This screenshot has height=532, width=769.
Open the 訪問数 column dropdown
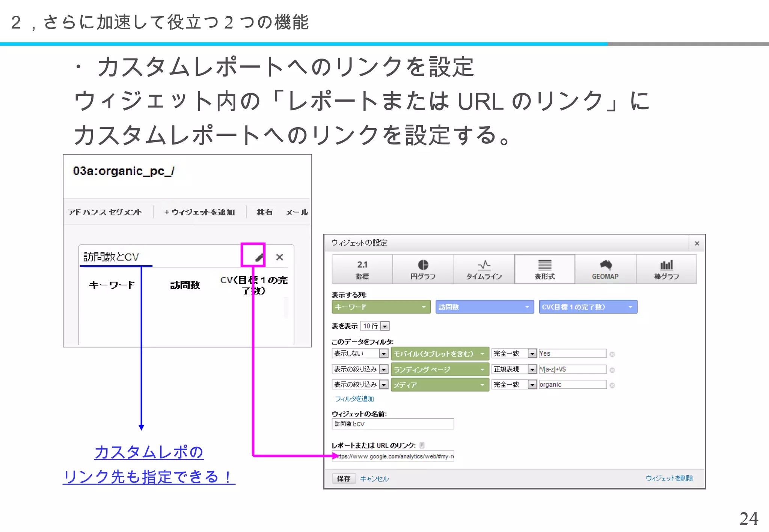coord(485,307)
